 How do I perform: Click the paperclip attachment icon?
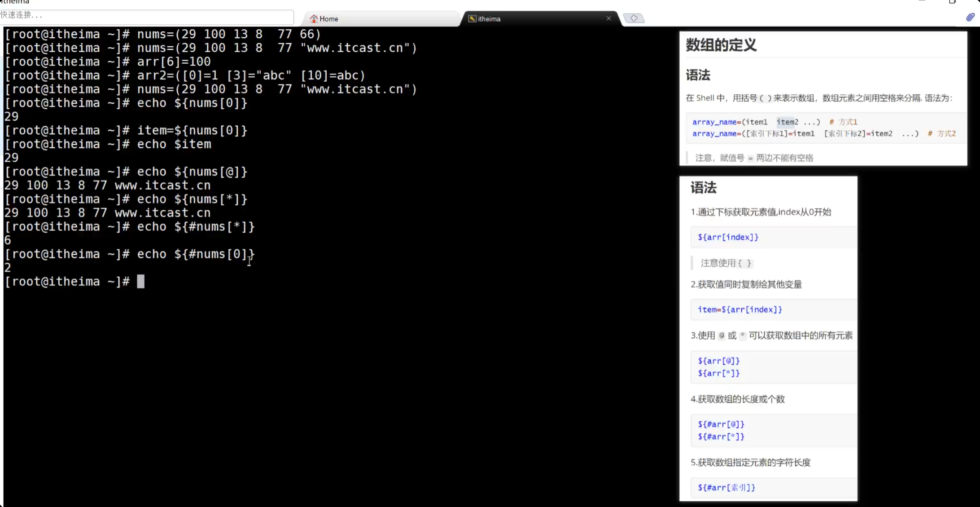[970, 17]
